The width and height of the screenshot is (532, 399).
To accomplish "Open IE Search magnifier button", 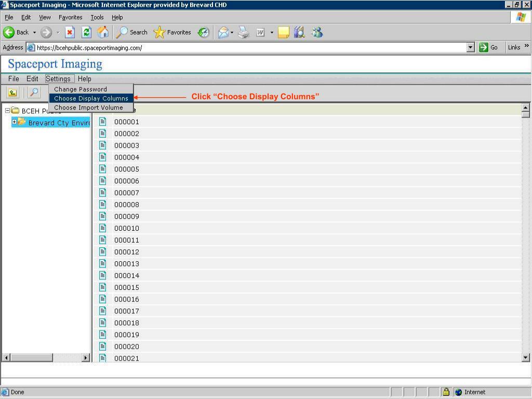I will (x=131, y=32).
